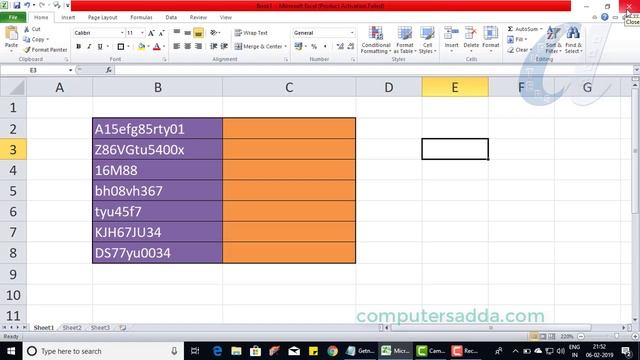Image resolution: width=640 pixels, height=360 pixels.
Task: Click the Insert Worksheet tab icon
Action: 122,327
